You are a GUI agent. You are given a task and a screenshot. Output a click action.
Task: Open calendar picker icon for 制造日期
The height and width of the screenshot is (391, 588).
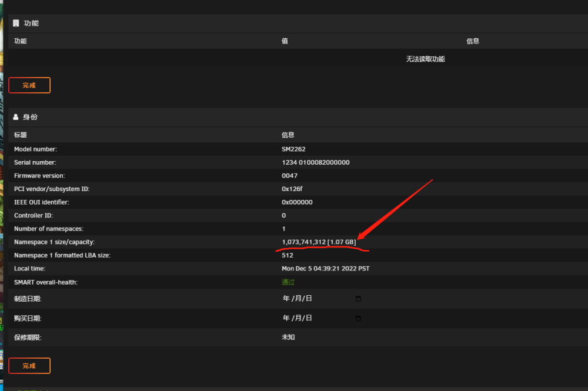[358, 299]
